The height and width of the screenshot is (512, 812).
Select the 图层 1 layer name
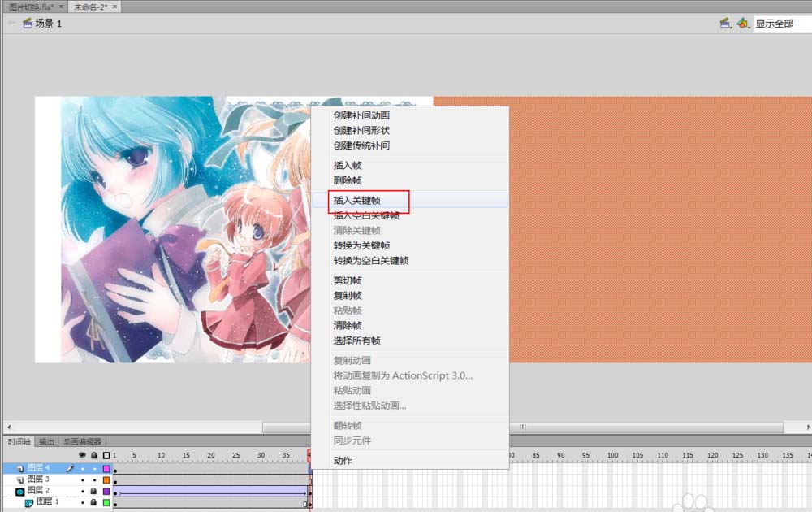[48, 501]
